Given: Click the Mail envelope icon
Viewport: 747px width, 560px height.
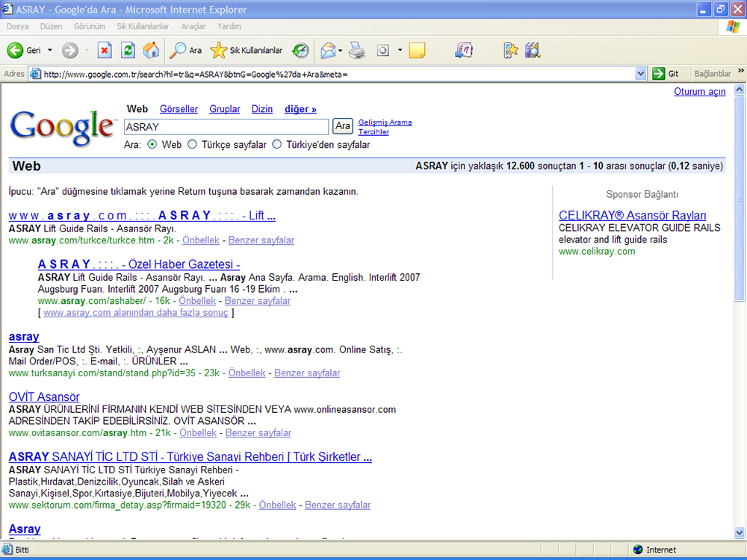Looking at the screenshot, I should pyautogui.click(x=328, y=50).
